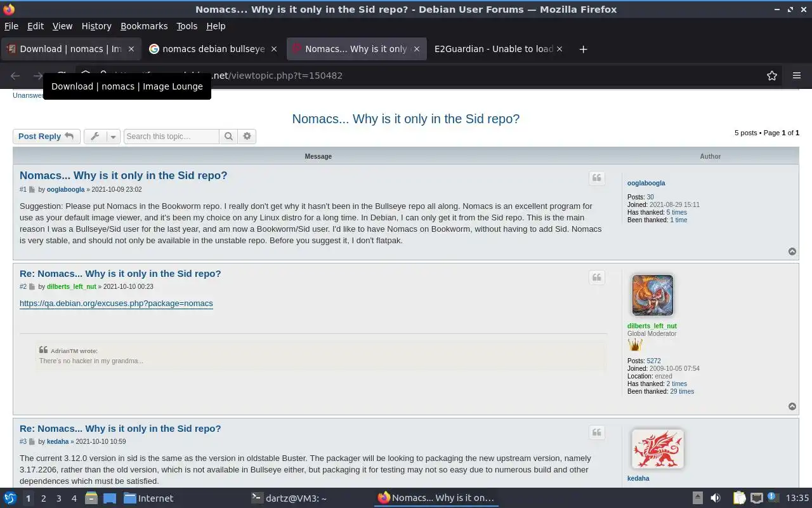Switch to virtual desktop 4
The width and height of the screenshot is (812, 508).
click(74, 498)
